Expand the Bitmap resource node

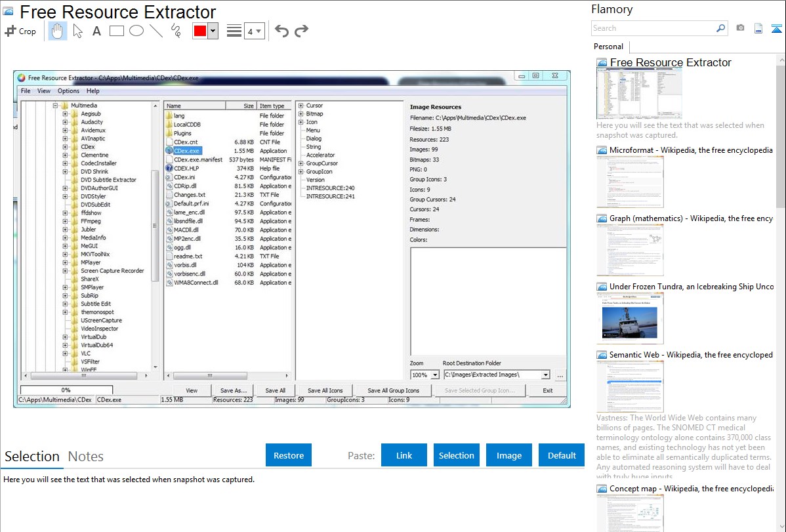[300, 114]
